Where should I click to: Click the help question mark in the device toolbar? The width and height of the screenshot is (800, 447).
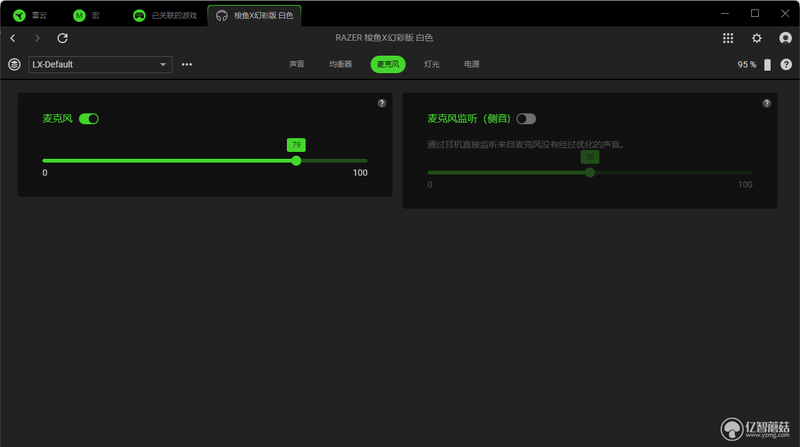tap(786, 64)
